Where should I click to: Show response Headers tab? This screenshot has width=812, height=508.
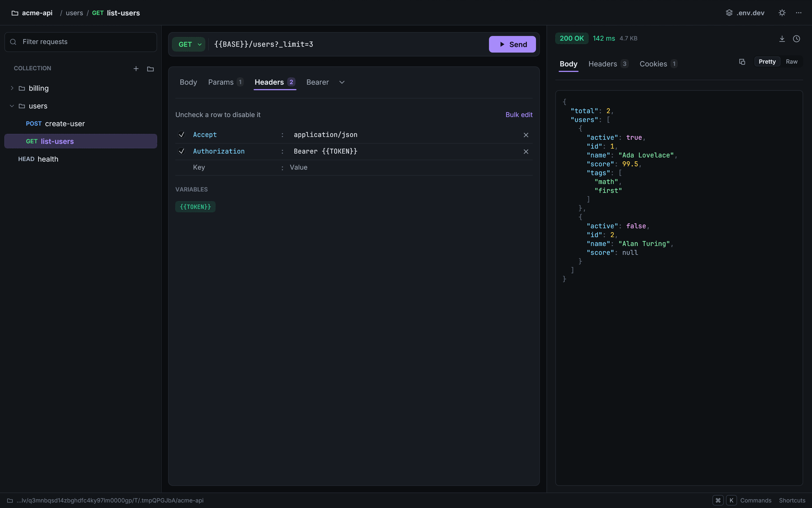point(608,64)
